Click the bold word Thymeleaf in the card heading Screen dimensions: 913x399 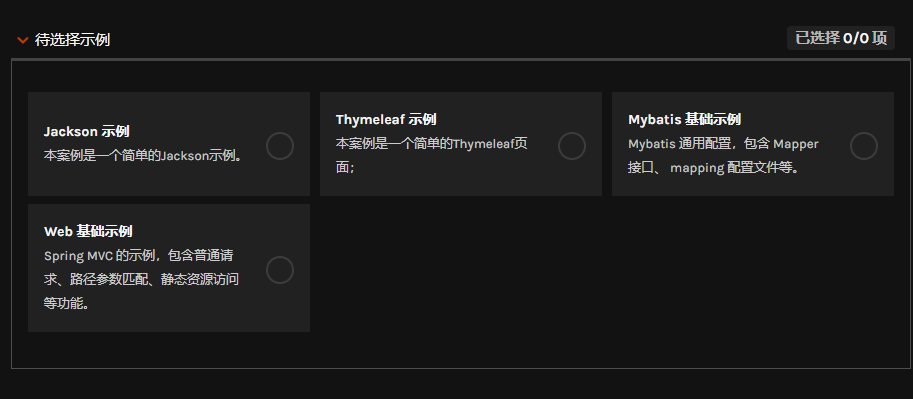[370, 119]
